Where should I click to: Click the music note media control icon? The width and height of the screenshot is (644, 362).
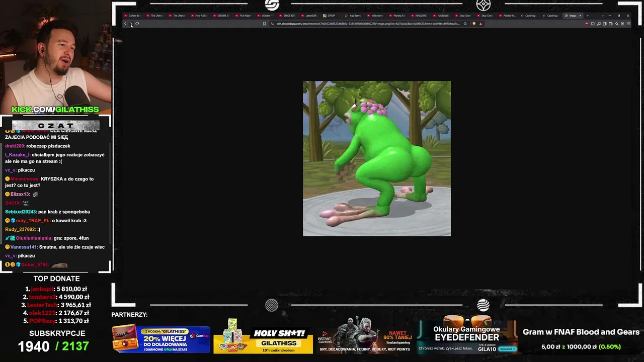[599, 24]
